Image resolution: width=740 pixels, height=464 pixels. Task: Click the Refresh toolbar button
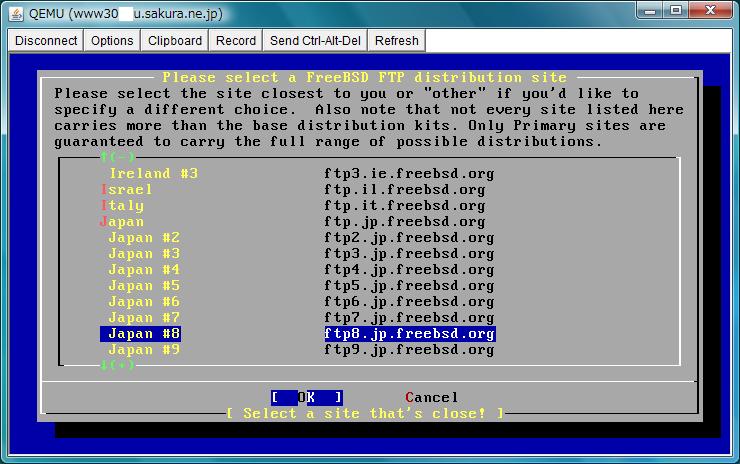pyautogui.click(x=397, y=41)
